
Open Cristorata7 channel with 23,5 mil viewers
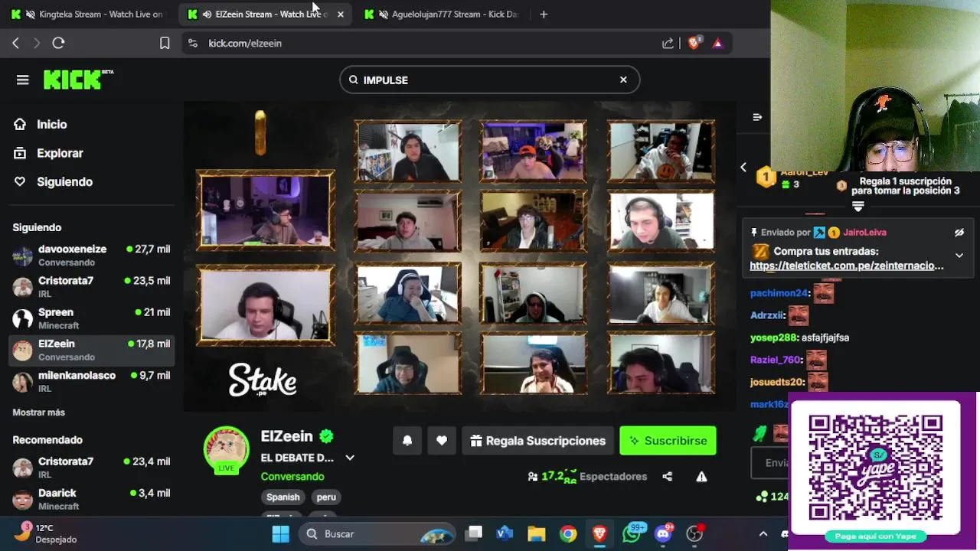point(92,287)
